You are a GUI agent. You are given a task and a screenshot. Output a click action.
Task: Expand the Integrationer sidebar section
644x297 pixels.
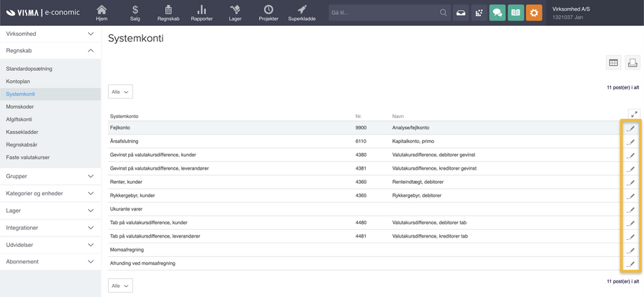pos(90,228)
